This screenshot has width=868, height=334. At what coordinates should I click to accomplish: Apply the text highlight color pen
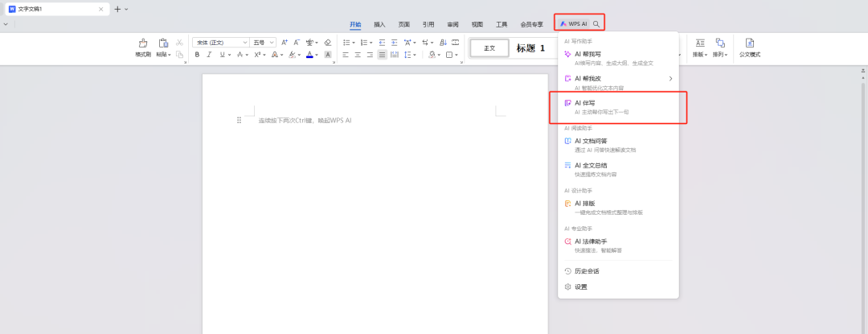point(292,54)
